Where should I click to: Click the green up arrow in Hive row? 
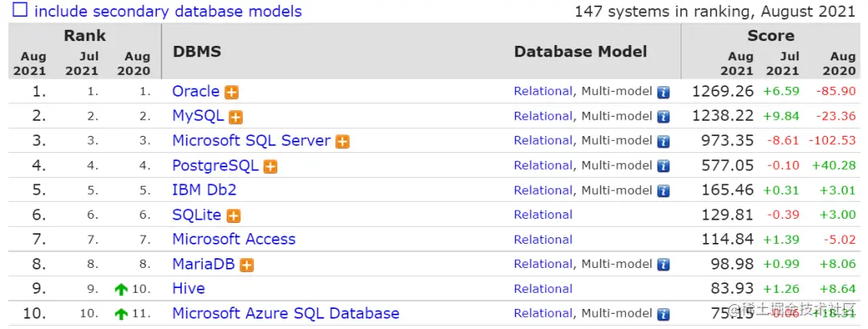pyautogui.click(x=121, y=290)
